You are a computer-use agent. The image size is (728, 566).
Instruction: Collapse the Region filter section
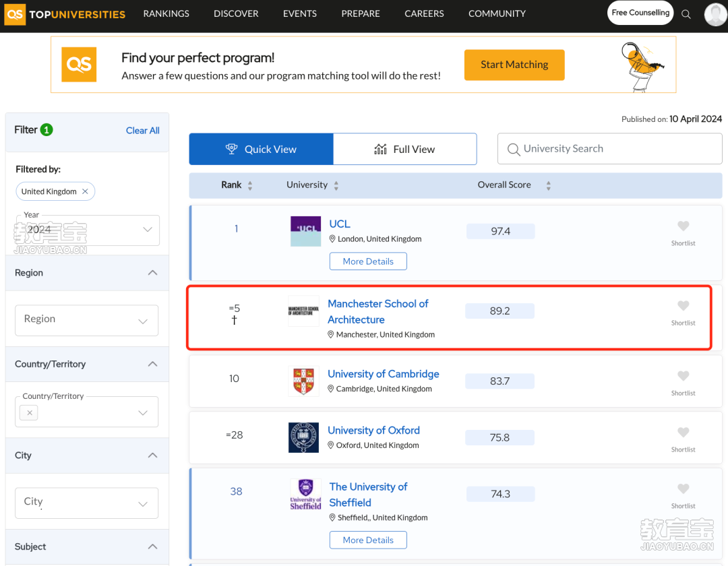pyautogui.click(x=152, y=273)
